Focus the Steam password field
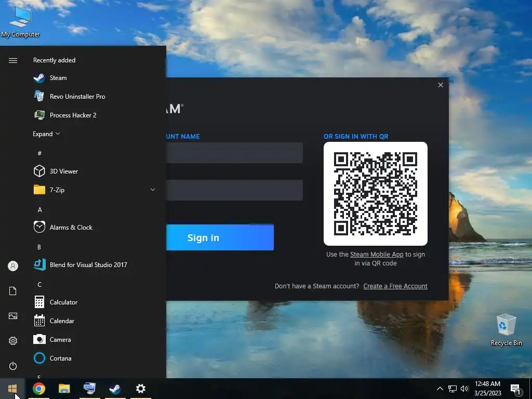The height and width of the screenshot is (399, 532). pos(234,190)
